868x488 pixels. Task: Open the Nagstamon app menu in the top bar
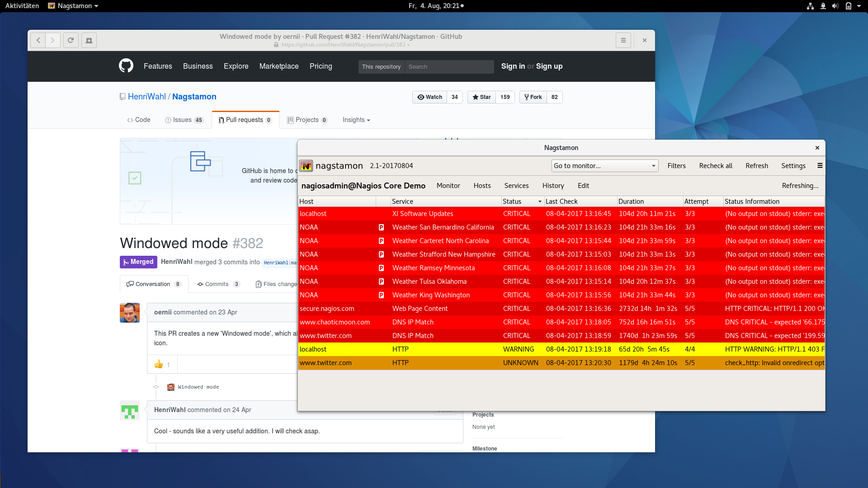[73, 6]
